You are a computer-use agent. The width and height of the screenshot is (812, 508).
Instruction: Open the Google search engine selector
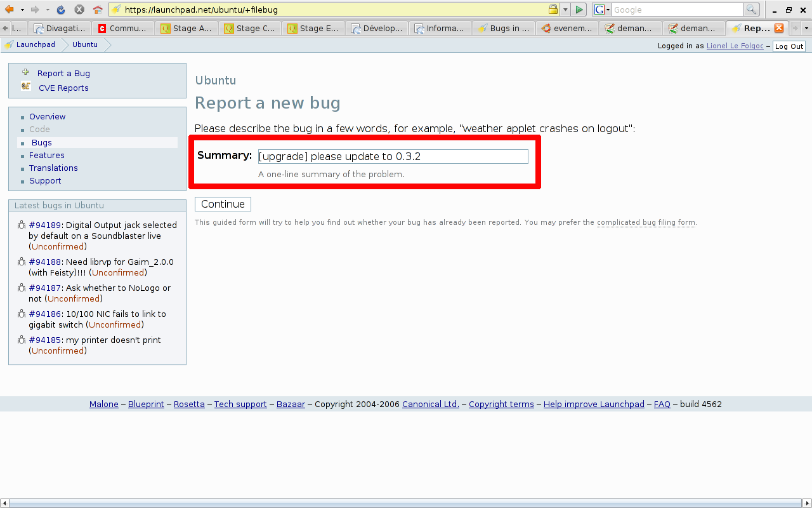click(x=601, y=10)
